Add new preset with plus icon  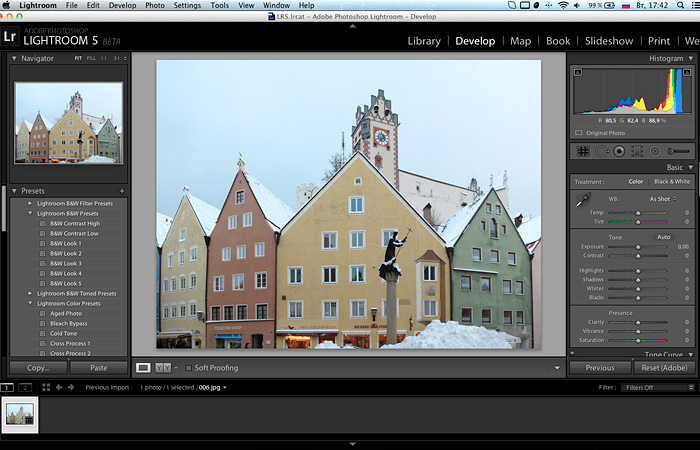point(122,190)
